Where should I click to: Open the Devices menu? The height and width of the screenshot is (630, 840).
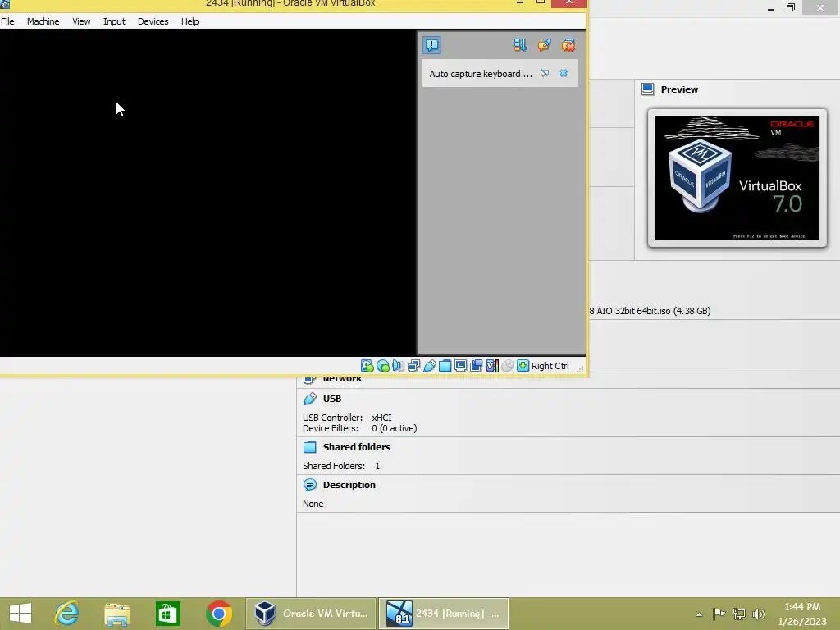click(153, 21)
